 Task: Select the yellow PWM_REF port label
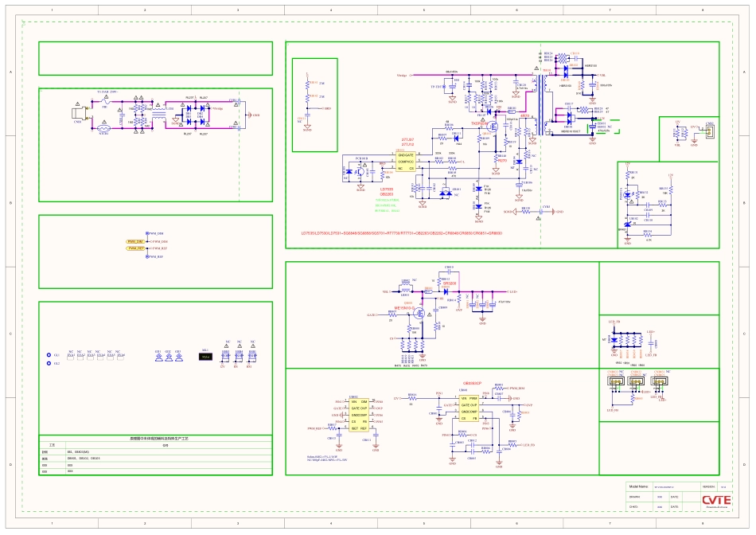tap(135, 248)
